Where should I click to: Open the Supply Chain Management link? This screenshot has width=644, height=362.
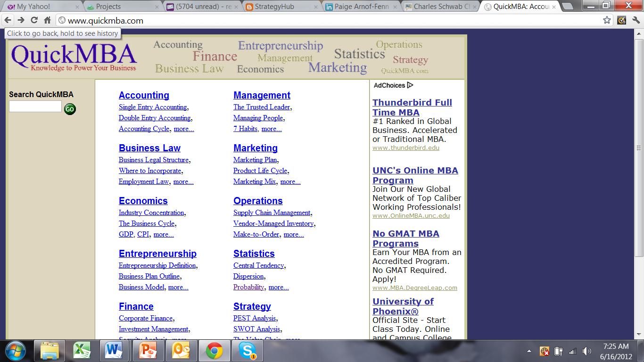271,213
